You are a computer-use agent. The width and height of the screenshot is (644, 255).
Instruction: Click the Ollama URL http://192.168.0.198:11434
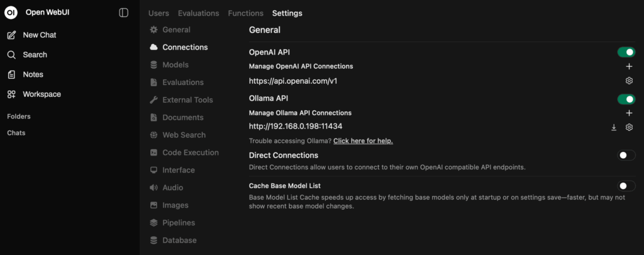[296, 127]
